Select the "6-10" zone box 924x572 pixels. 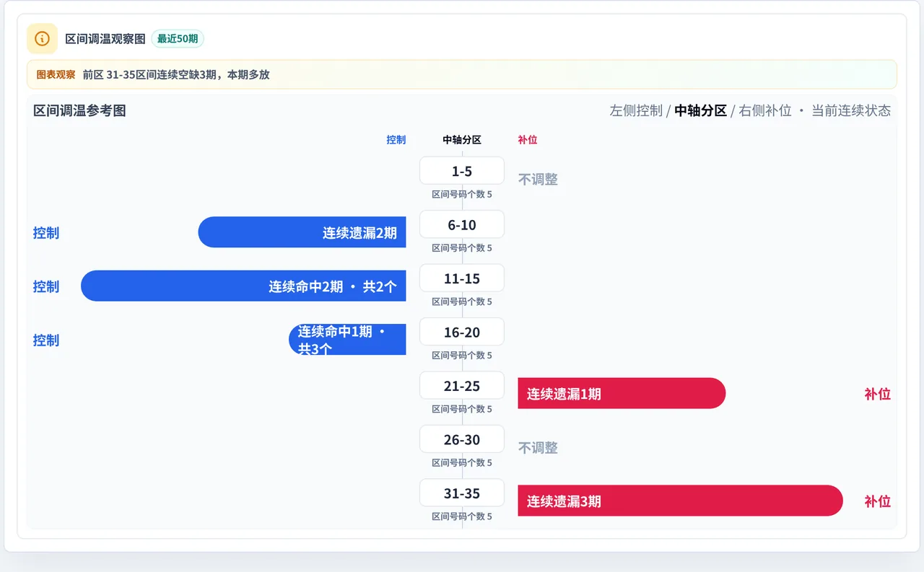tap(462, 224)
